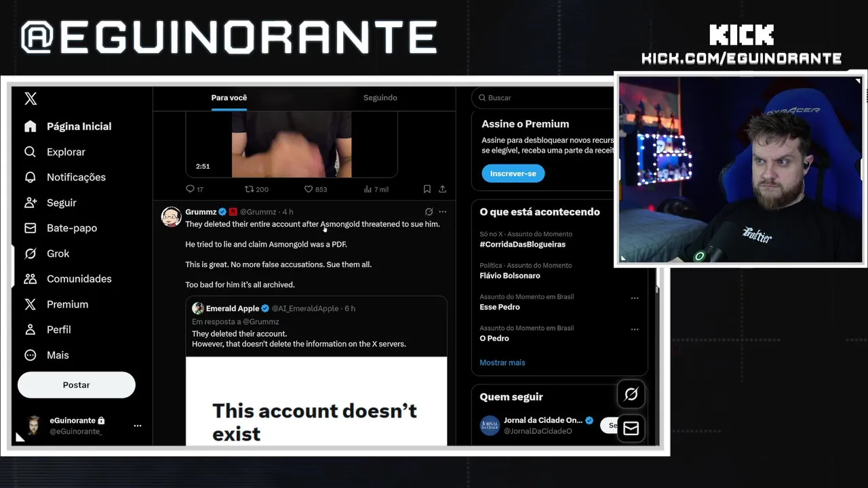Switch to the Para você tab
Image resolution: width=868 pixels, height=488 pixels.
pyautogui.click(x=229, y=98)
